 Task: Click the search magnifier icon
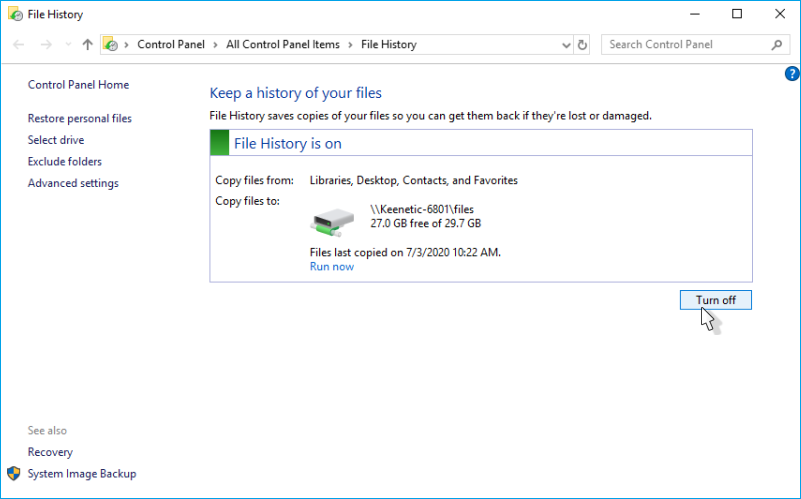pyautogui.click(x=777, y=45)
